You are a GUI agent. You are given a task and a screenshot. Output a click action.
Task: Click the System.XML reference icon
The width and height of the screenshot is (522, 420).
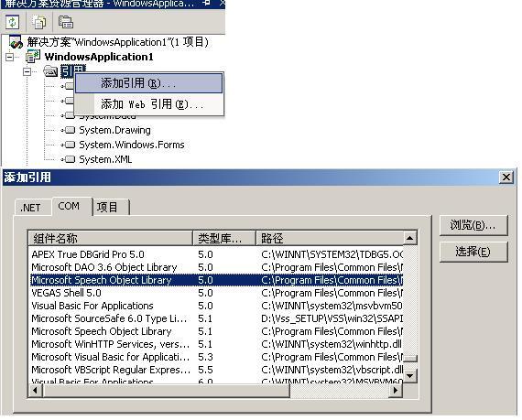click(69, 159)
